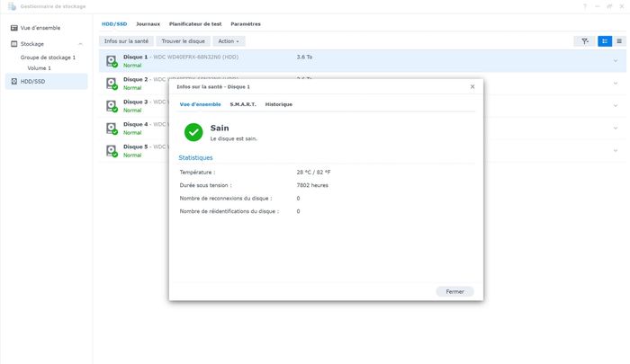
Task: Expand the Disque 4 row chevron
Action: (x=615, y=129)
